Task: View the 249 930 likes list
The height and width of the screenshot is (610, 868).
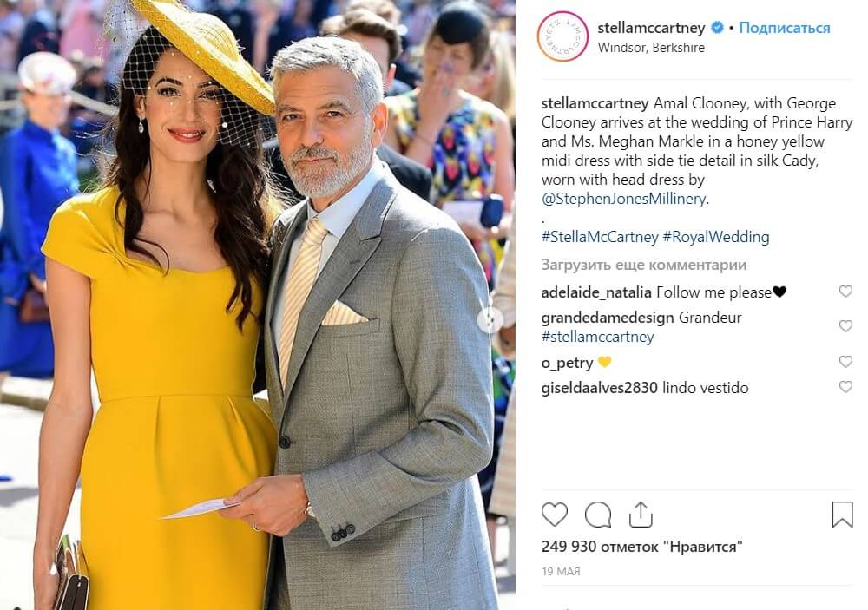Action: point(641,547)
